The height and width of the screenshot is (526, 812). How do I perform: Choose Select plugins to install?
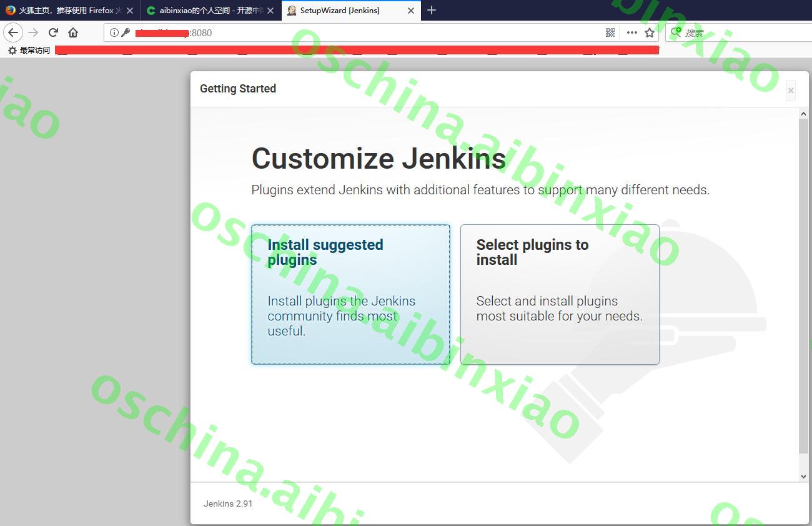[560, 294]
